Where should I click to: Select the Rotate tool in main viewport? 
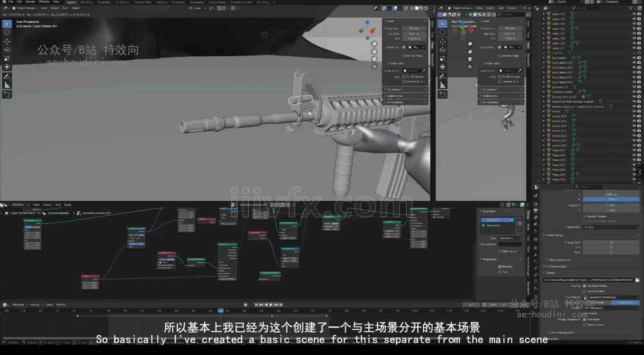point(7,50)
